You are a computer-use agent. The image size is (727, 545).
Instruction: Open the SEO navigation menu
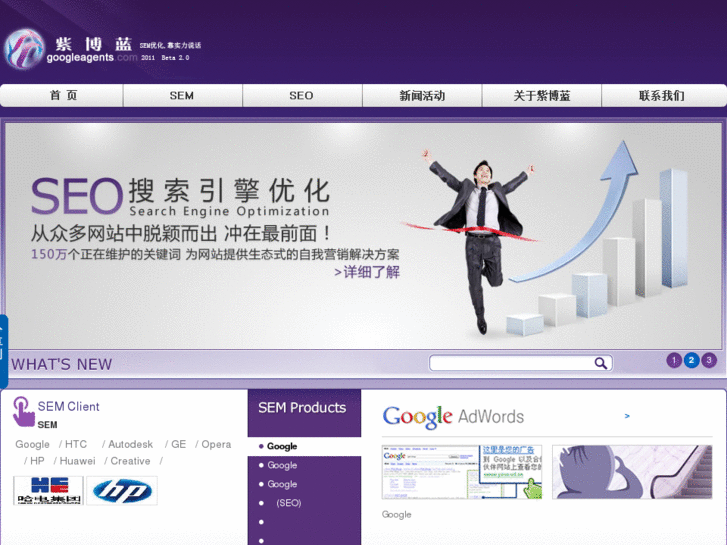pos(302,96)
